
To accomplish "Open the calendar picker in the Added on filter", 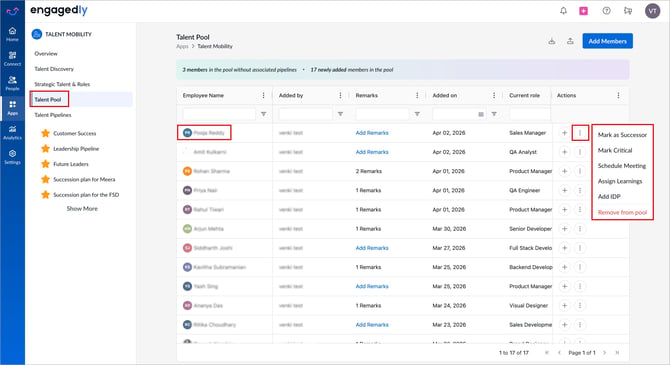I will 481,114.
